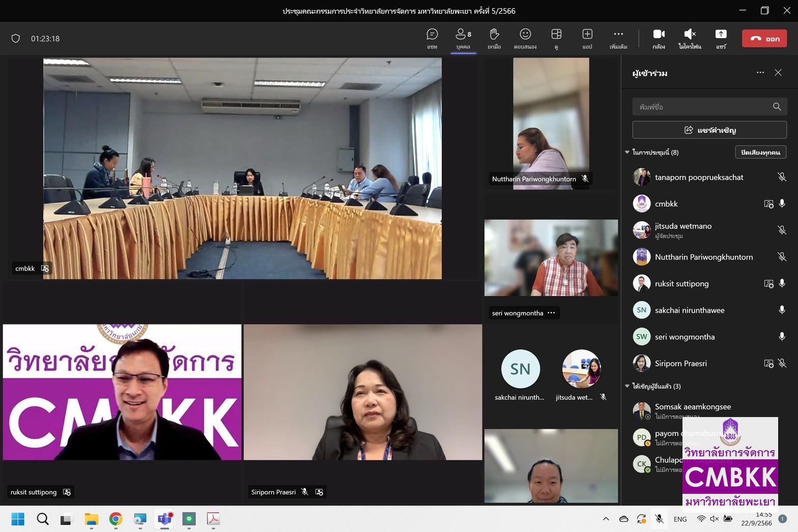Open the share screen icon
Viewport: 798px width, 532px height.
pos(721,38)
